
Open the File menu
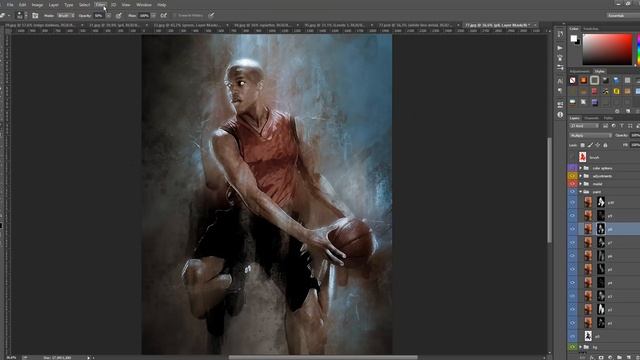tap(10, 5)
